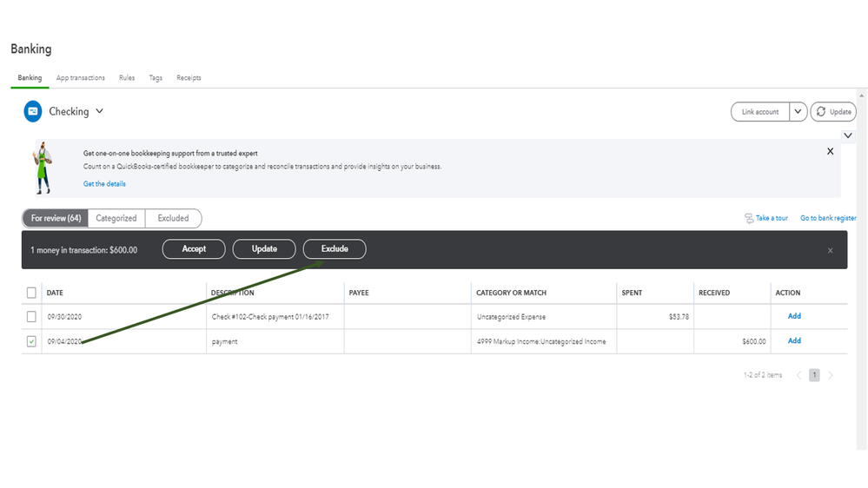This screenshot has width=868, height=488.
Task: Expand the Checking account dropdown
Action: 99,111
